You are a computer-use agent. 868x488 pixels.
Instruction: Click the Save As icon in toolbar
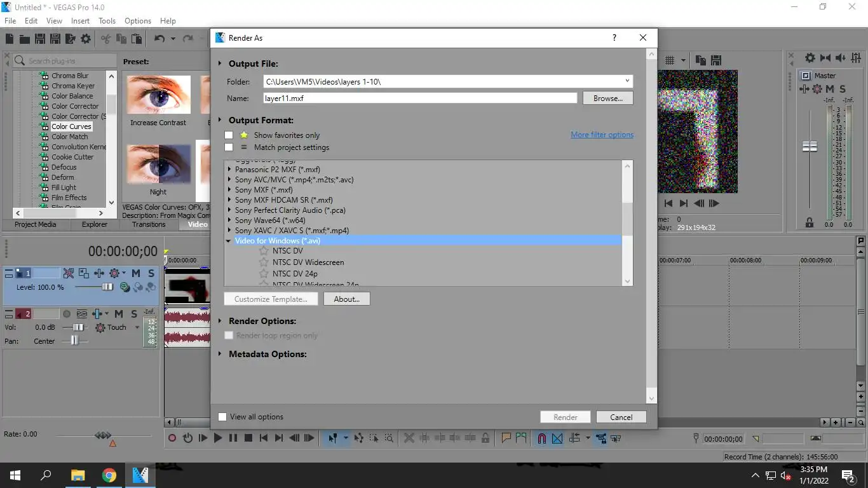[x=55, y=39]
